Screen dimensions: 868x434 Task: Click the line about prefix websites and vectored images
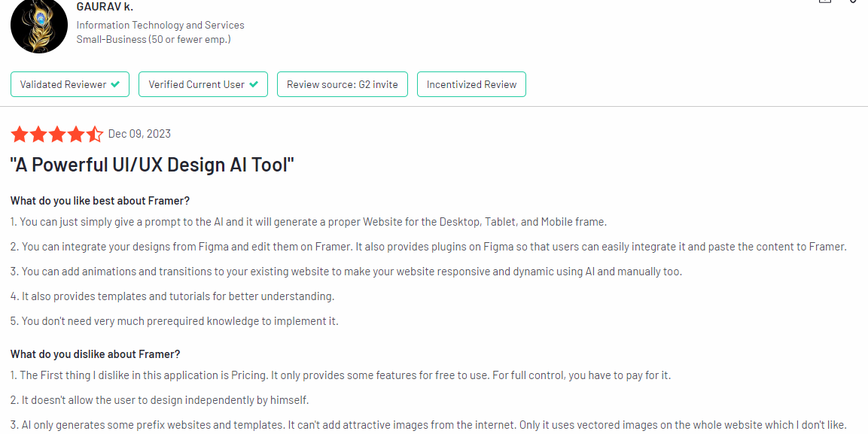pyautogui.click(x=428, y=425)
